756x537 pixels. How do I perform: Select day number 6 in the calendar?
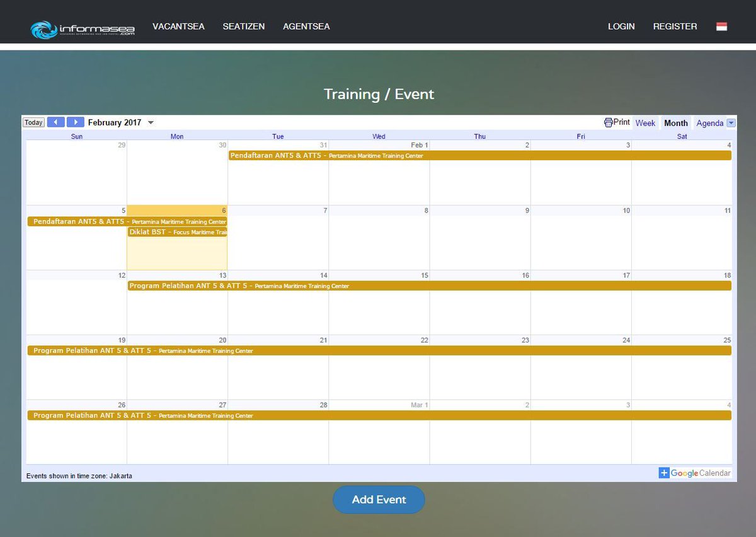pos(223,211)
